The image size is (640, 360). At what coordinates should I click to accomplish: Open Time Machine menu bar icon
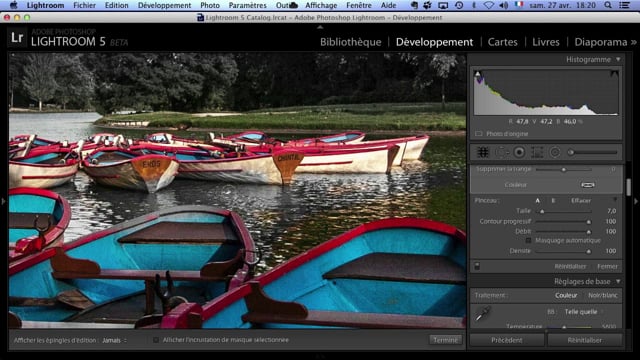459,5
